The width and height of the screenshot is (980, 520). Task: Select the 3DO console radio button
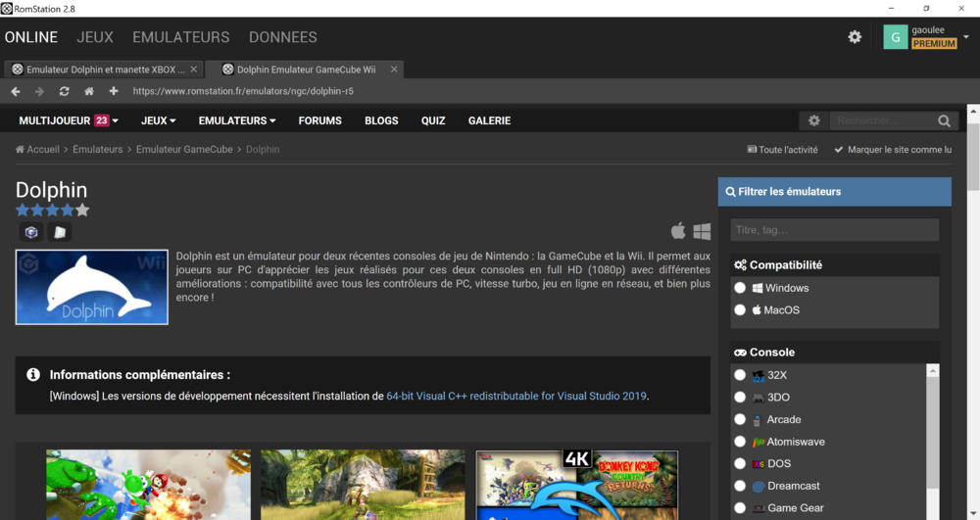coord(740,397)
